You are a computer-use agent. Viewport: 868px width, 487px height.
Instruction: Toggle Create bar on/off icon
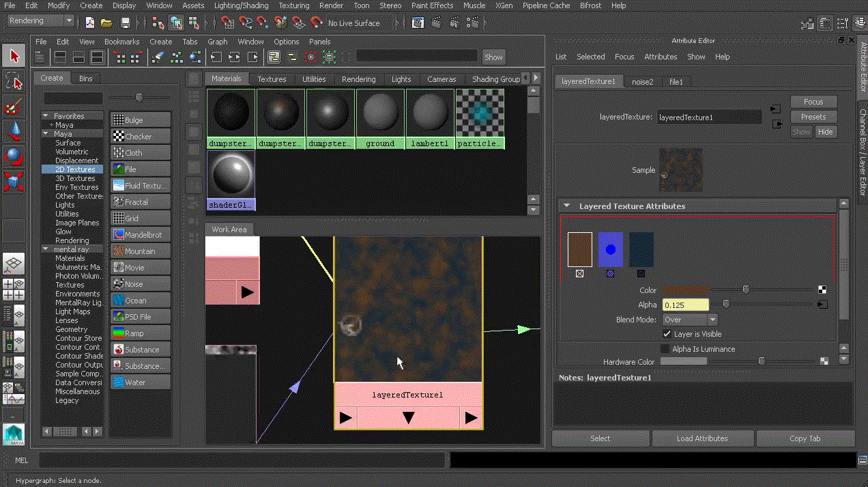point(40,57)
